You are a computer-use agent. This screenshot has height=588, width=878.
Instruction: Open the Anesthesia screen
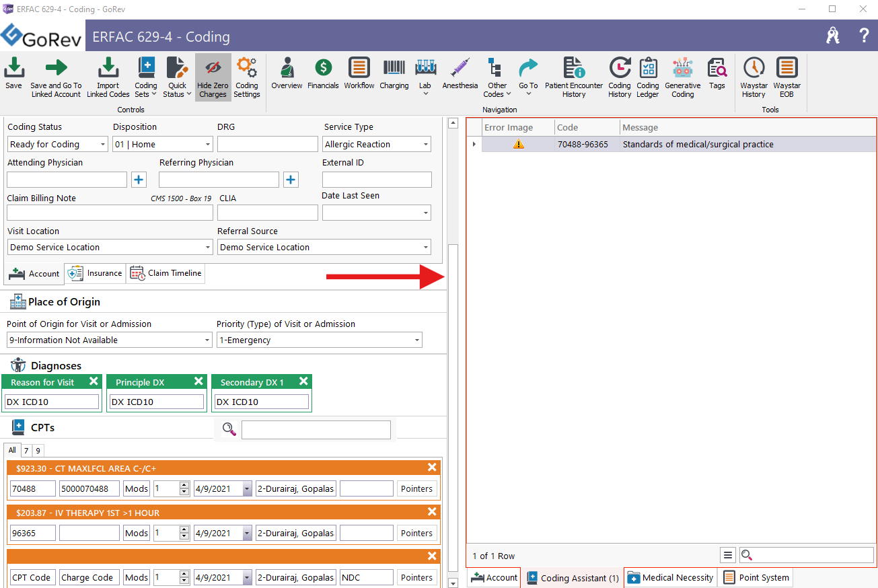tap(460, 73)
